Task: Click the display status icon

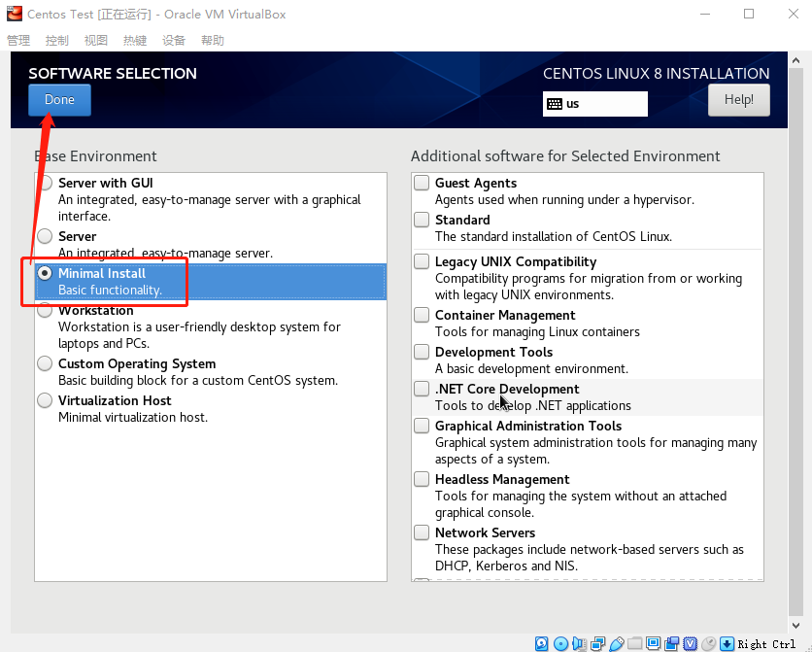Action: (653, 643)
